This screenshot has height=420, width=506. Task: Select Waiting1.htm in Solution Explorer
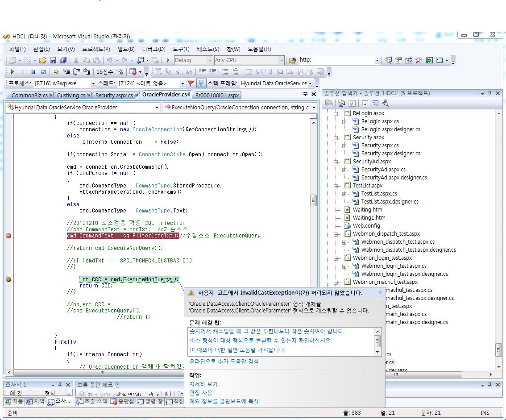click(x=369, y=217)
